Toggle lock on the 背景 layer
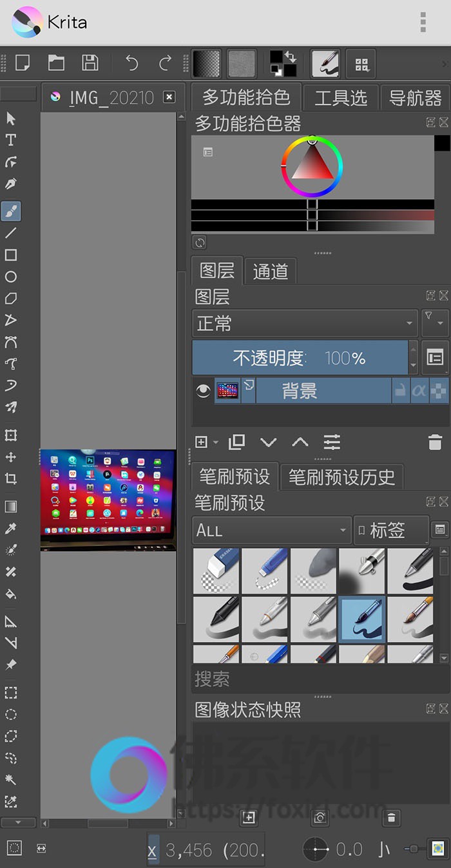 [401, 391]
